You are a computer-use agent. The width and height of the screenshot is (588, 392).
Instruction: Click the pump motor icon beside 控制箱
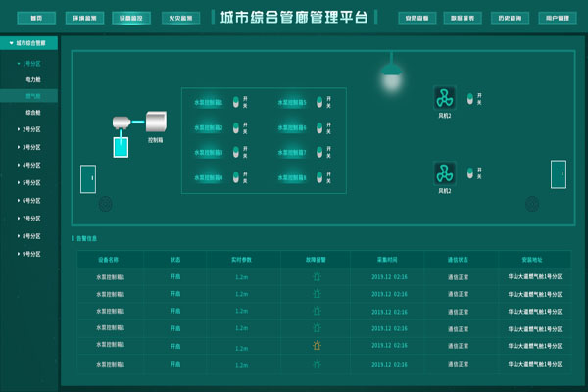click(123, 122)
